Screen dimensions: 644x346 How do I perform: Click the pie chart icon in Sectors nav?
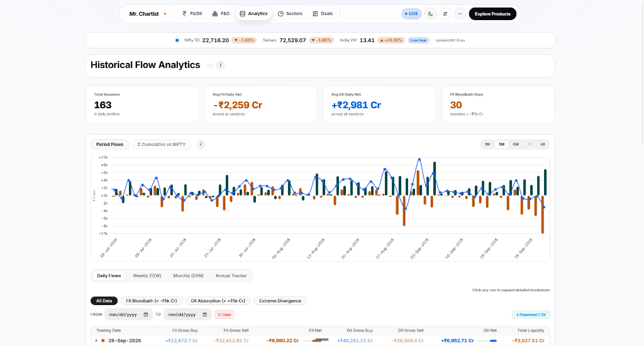[x=281, y=14]
